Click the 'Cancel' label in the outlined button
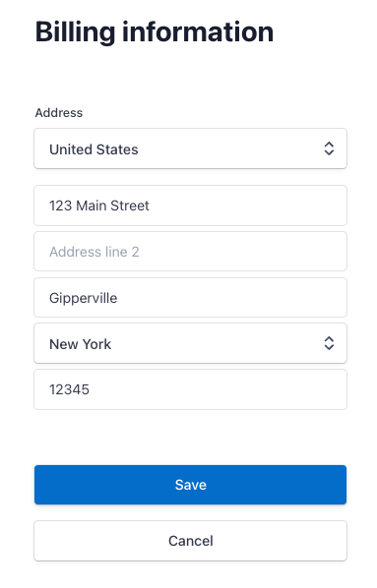 [191, 541]
